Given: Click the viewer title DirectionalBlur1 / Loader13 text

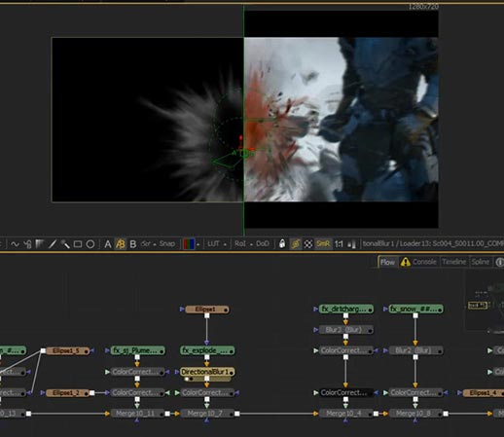Looking at the screenshot, I should pyautogui.click(x=433, y=243).
